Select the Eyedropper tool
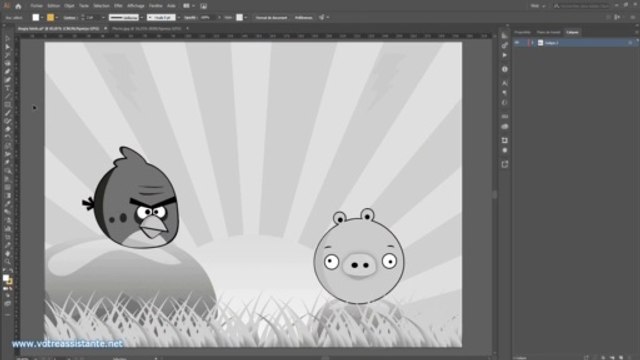The height and width of the screenshot is (360, 640). click(x=7, y=203)
